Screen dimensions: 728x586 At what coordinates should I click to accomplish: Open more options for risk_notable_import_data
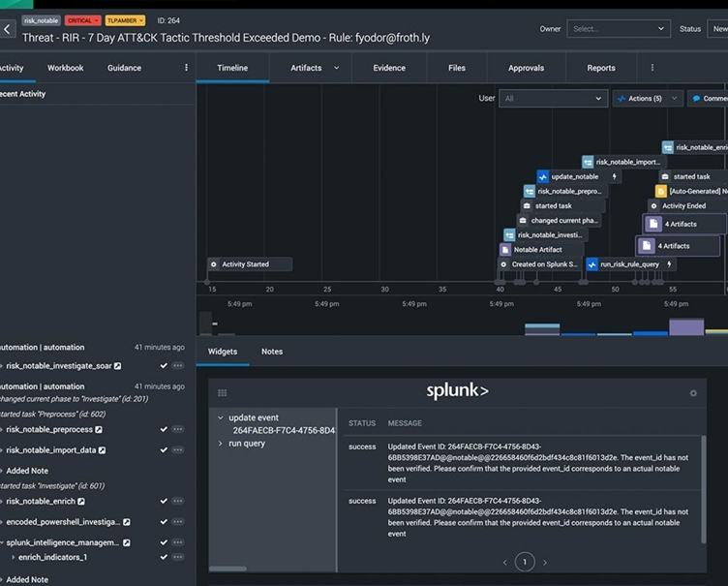click(177, 449)
